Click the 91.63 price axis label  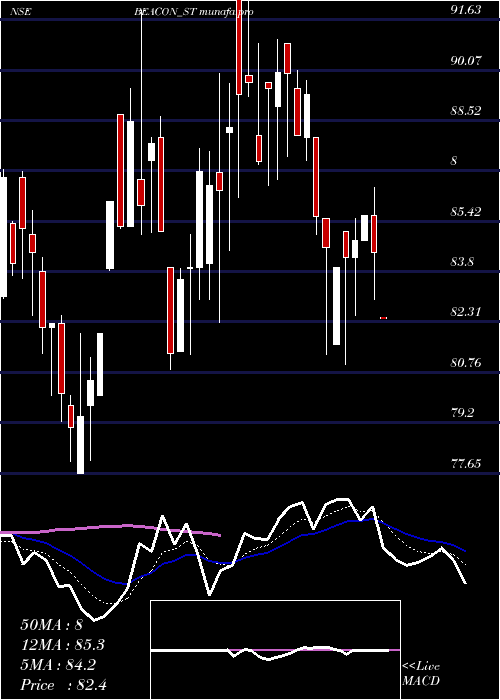[466, 10]
